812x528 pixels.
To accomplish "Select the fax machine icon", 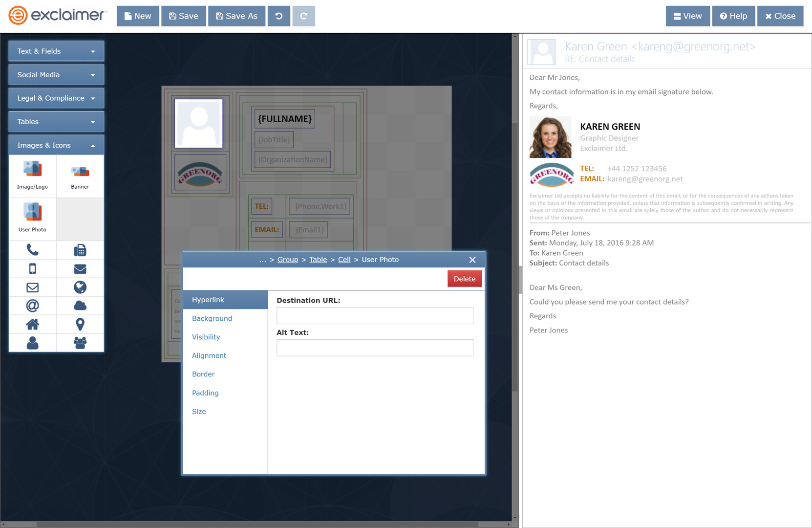I will tap(80, 250).
